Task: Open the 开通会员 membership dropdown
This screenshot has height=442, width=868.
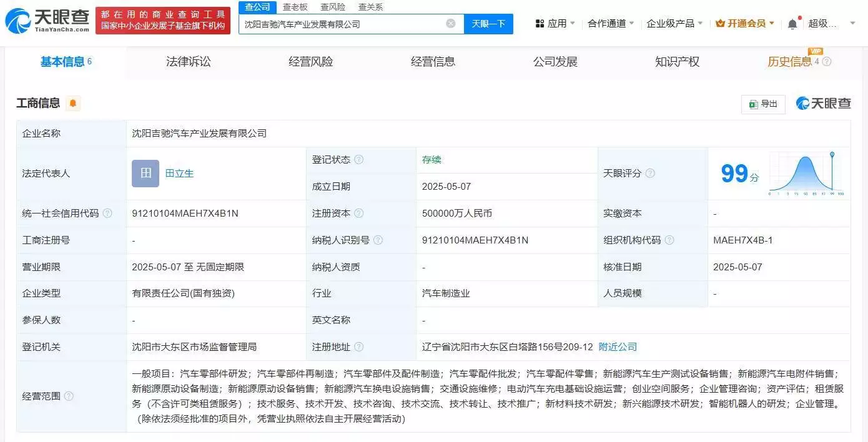Action: pyautogui.click(x=745, y=24)
